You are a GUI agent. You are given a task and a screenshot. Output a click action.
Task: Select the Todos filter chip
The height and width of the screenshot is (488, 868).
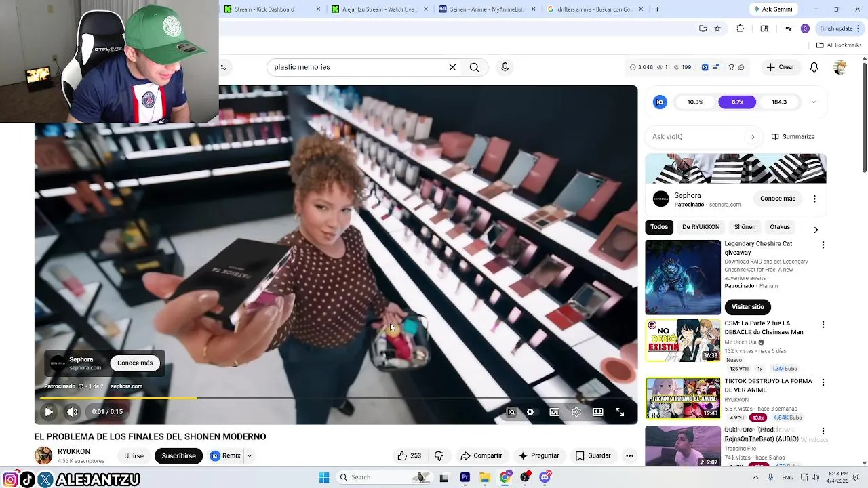click(659, 227)
